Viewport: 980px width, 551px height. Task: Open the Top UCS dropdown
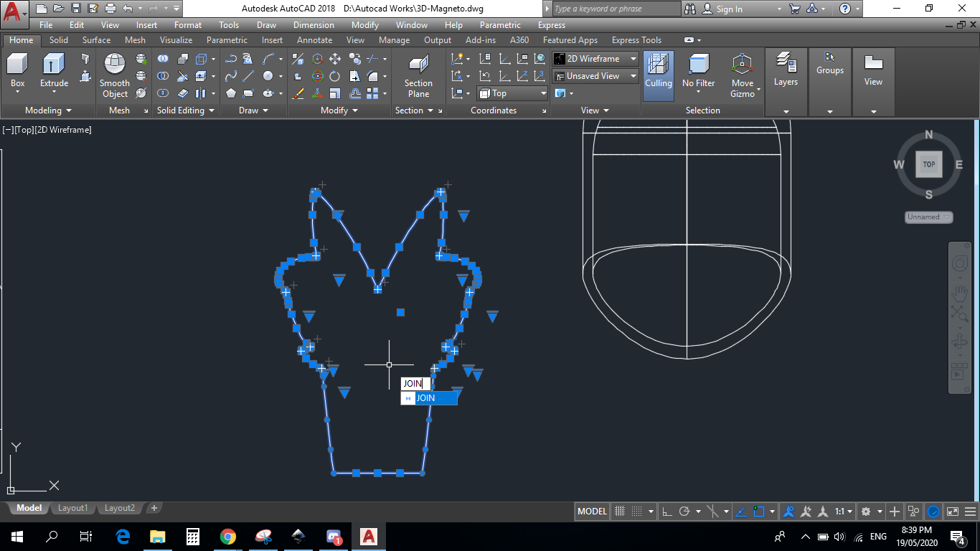tap(512, 93)
